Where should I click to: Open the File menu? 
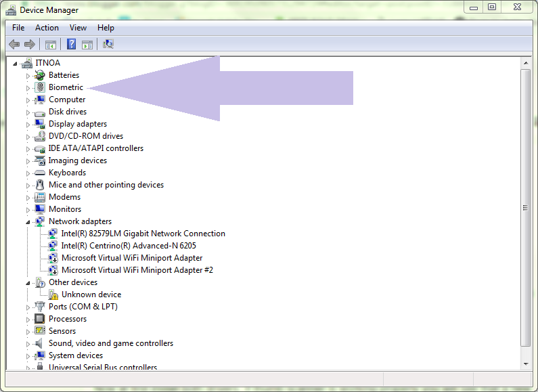tap(18, 28)
